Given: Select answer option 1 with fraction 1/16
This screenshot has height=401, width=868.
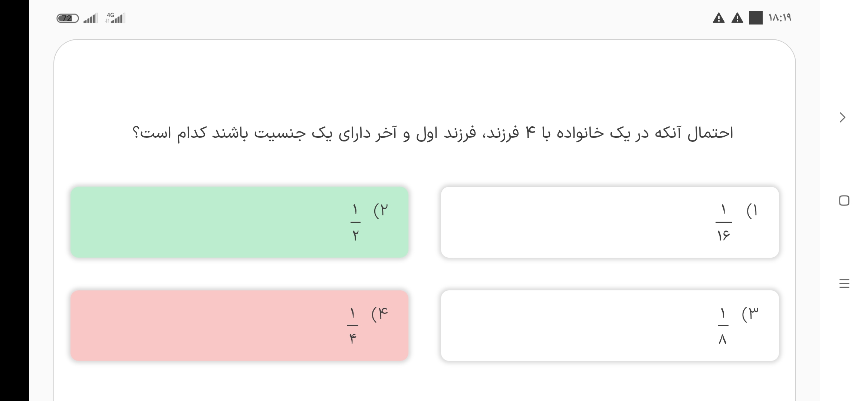Looking at the screenshot, I should tap(609, 222).
